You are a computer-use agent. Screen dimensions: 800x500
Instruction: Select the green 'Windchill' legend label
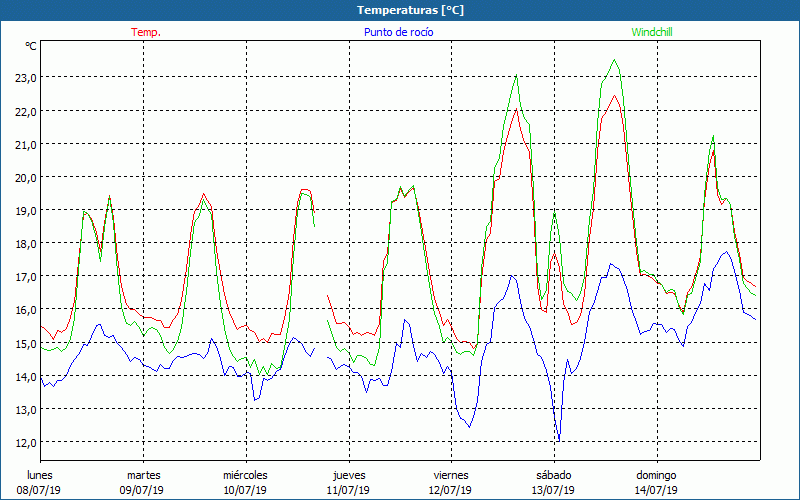tap(652, 32)
